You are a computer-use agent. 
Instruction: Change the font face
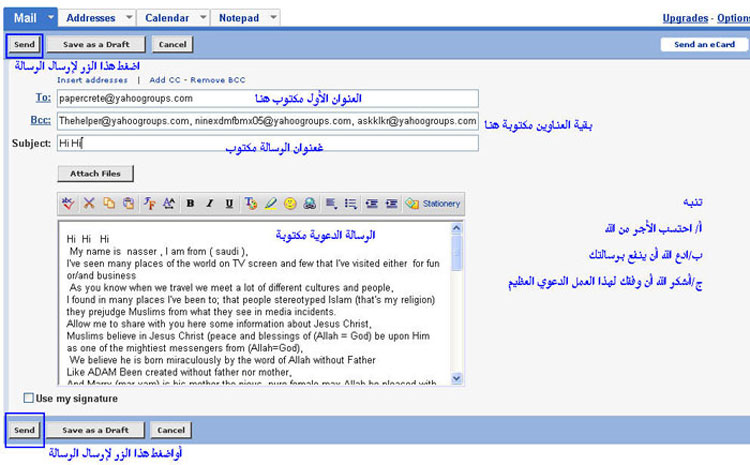tap(149, 204)
